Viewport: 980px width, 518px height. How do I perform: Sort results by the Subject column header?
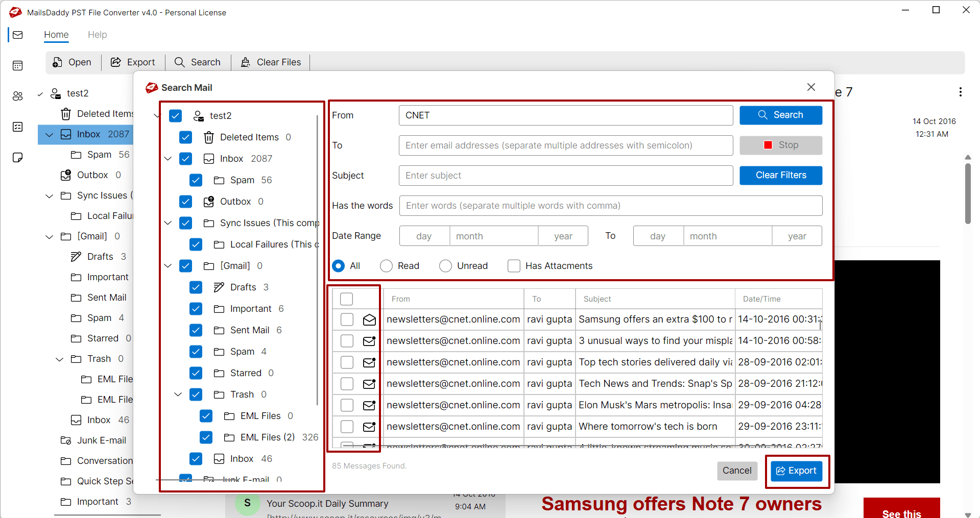click(x=655, y=299)
